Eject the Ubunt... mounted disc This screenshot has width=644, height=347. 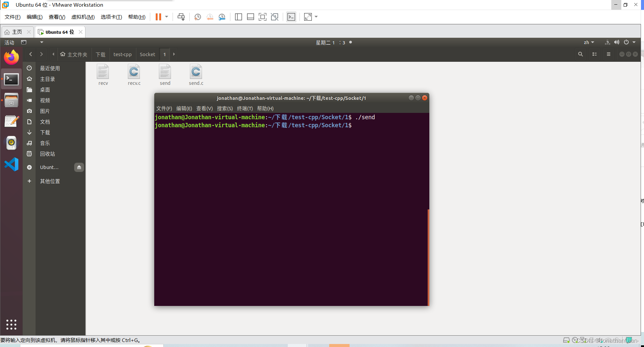(x=79, y=167)
